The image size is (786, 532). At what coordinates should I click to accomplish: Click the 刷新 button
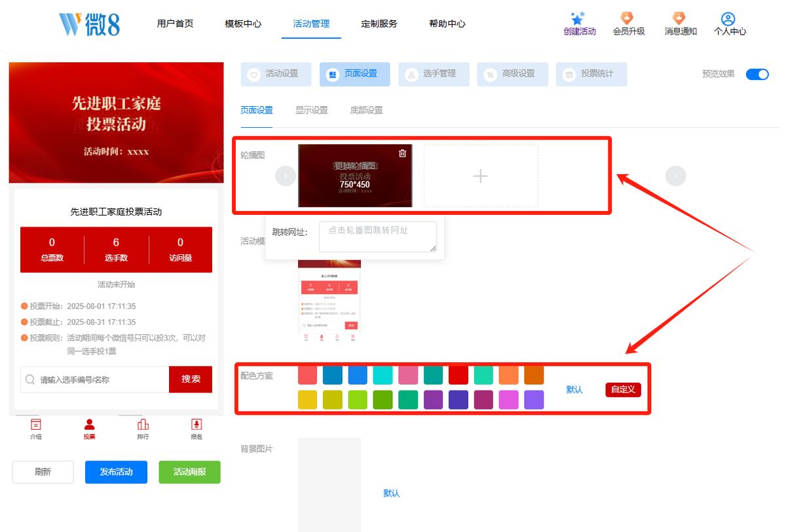[x=43, y=472]
